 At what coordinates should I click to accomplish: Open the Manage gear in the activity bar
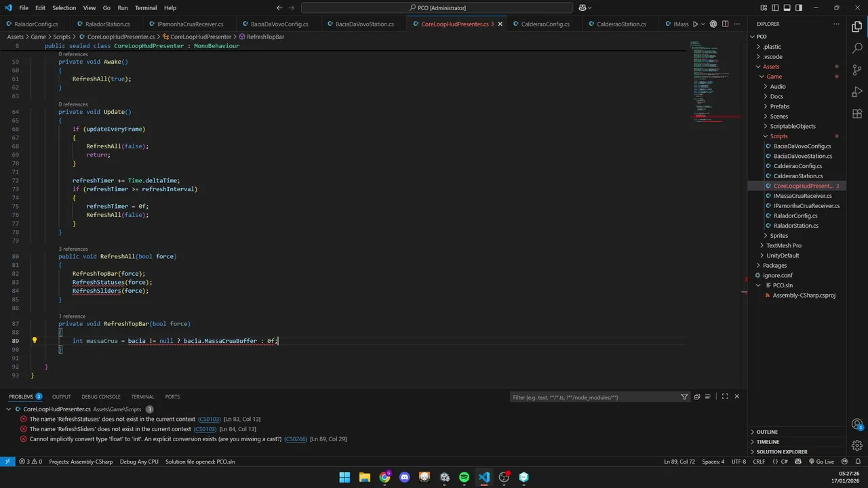(857, 446)
